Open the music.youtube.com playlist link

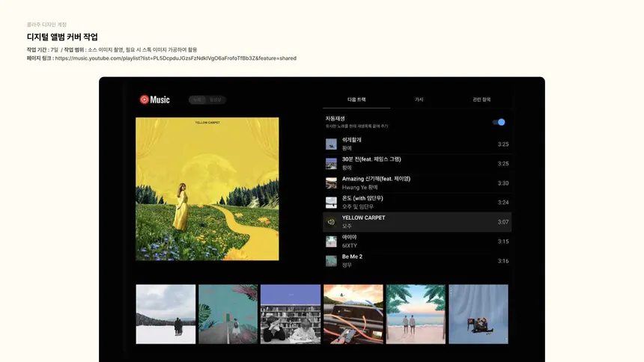coord(176,58)
